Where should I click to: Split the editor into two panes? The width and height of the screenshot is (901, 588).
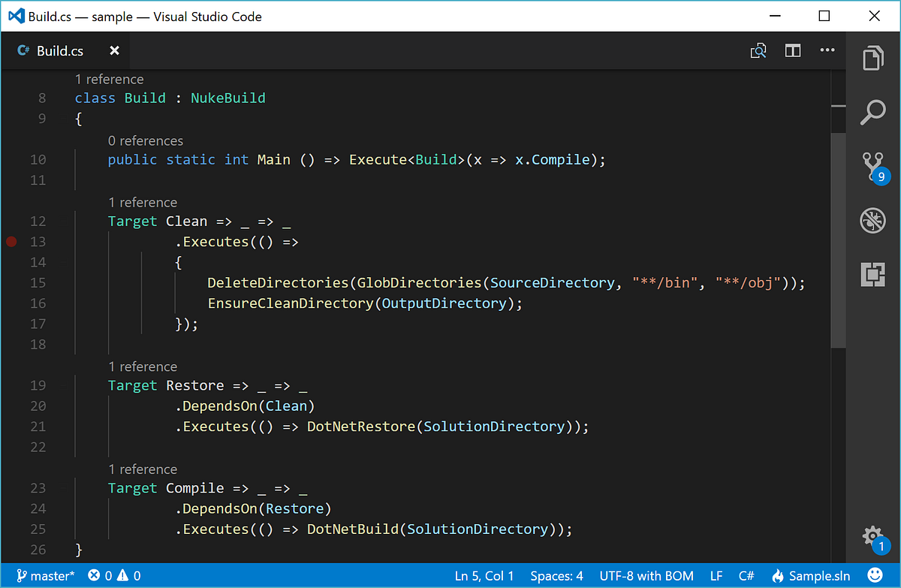pos(793,50)
